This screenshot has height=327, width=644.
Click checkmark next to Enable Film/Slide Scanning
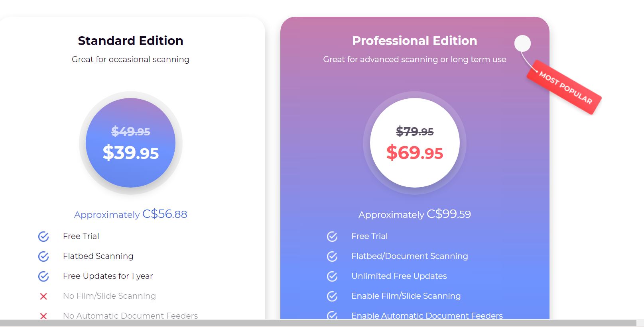(332, 296)
